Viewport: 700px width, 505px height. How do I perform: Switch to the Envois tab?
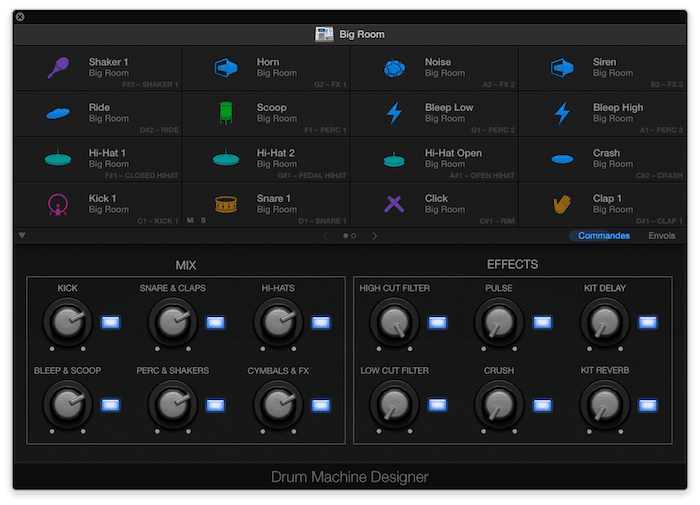661,236
